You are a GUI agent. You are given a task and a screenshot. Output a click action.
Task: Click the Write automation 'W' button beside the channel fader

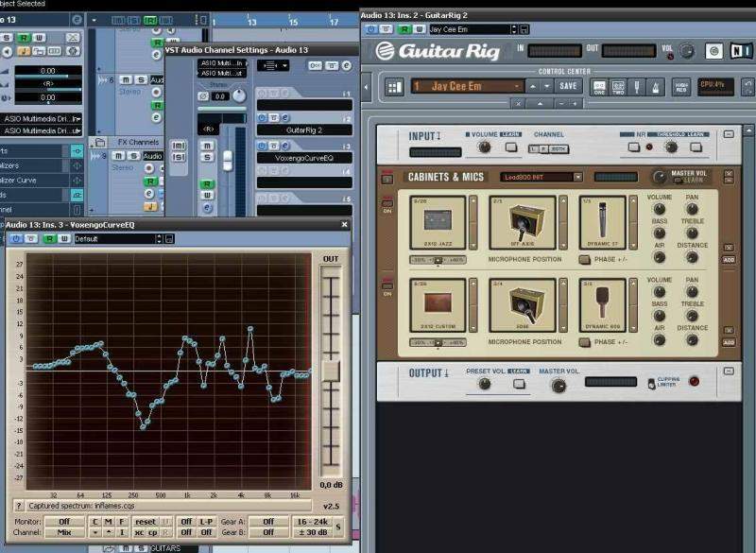click(207, 196)
